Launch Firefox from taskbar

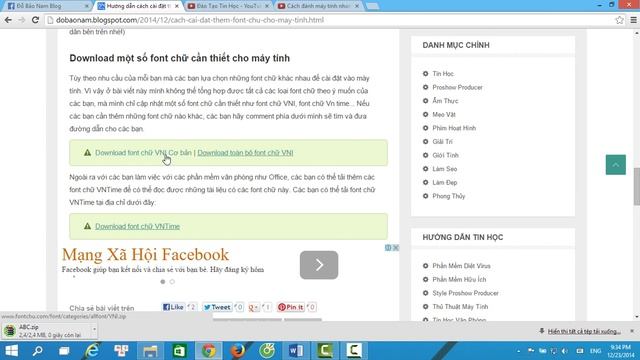238,351
